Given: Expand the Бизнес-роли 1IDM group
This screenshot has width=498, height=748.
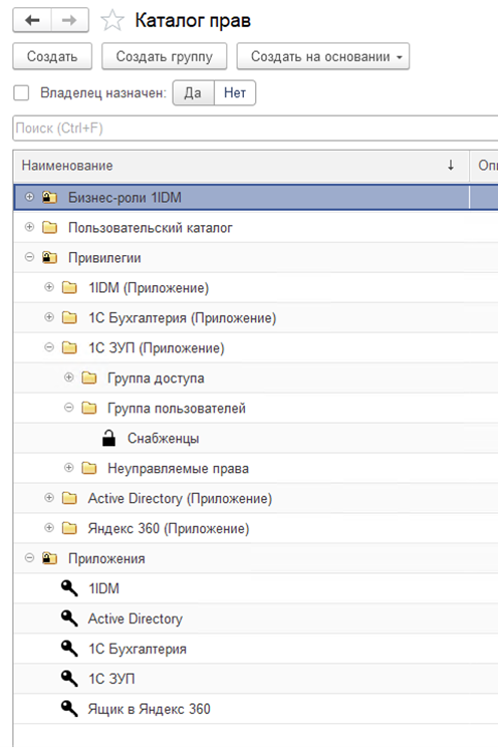Looking at the screenshot, I should coord(30,197).
